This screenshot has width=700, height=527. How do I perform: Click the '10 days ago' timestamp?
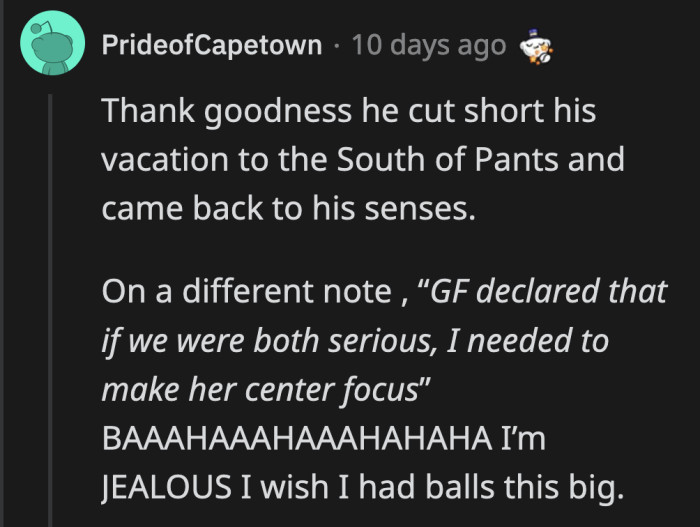point(430,46)
